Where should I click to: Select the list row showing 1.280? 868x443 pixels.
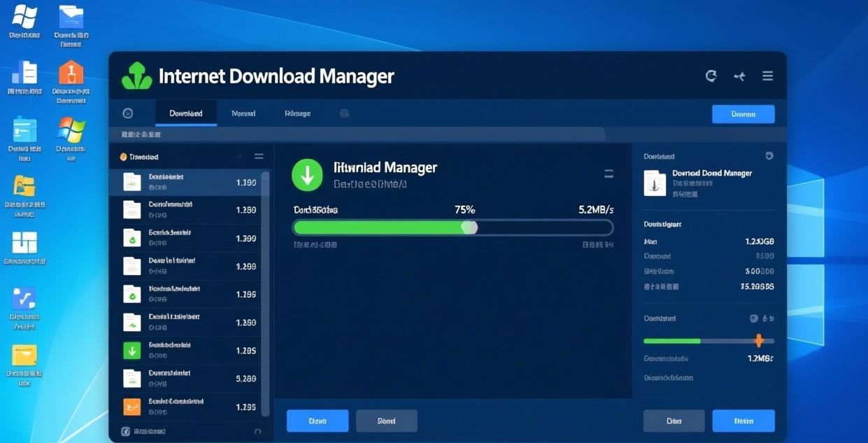(185, 322)
